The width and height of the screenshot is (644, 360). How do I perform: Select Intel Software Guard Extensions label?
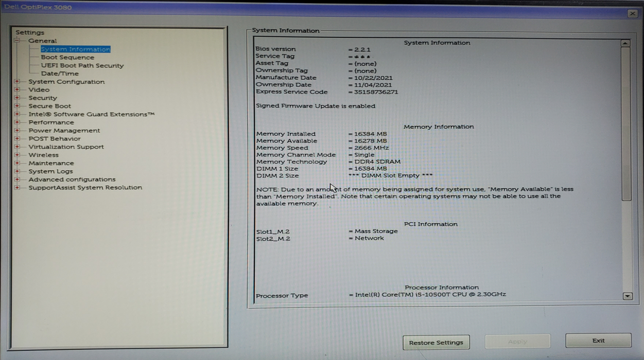[x=92, y=114]
